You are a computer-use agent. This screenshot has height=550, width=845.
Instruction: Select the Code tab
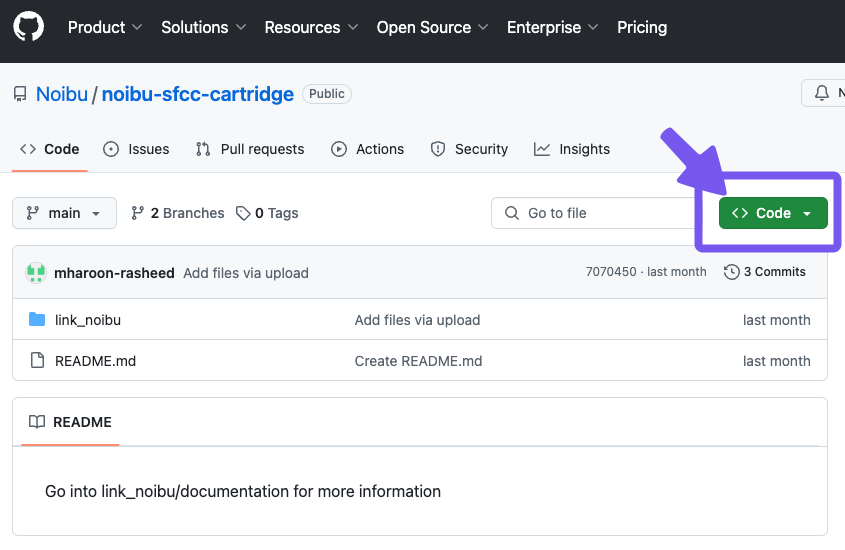[50, 149]
